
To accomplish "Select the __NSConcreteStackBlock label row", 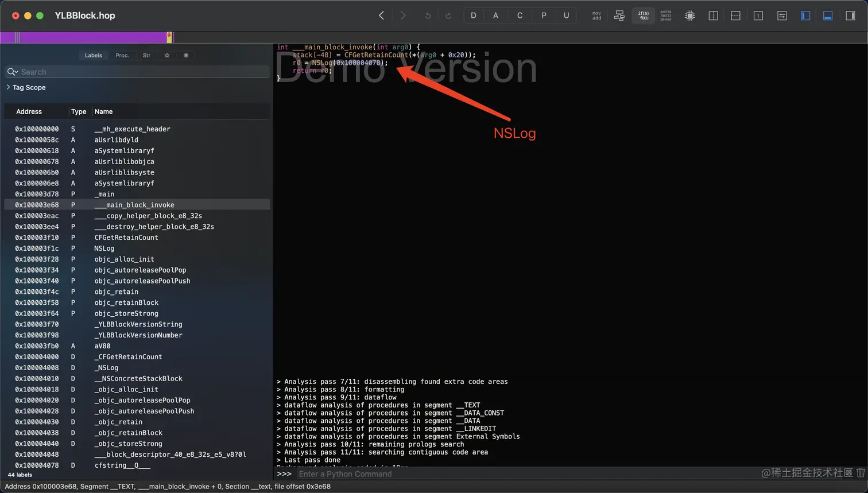I will [137, 379].
